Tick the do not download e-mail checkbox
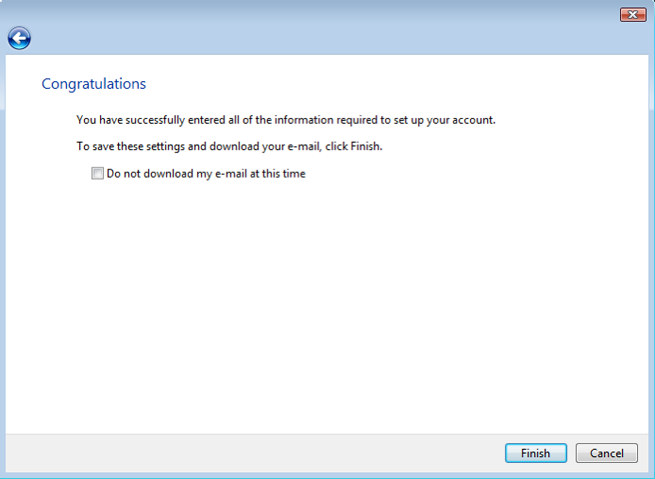The height and width of the screenshot is (479, 655). pyautogui.click(x=97, y=173)
